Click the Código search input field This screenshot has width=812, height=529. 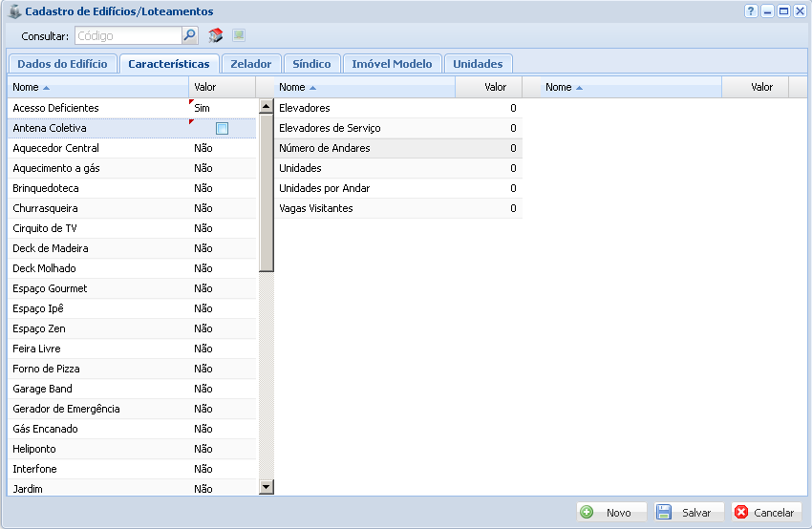[x=128, y=35]
